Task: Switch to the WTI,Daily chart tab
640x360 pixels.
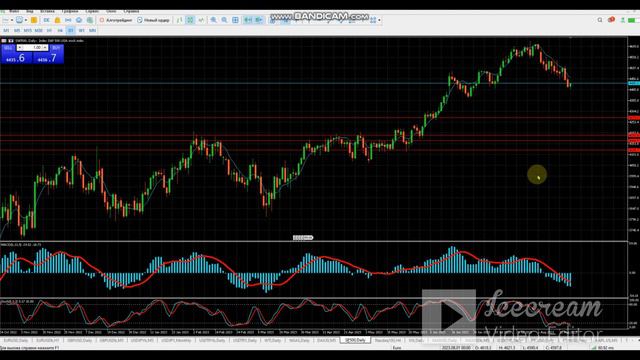Action: (272, 340)
